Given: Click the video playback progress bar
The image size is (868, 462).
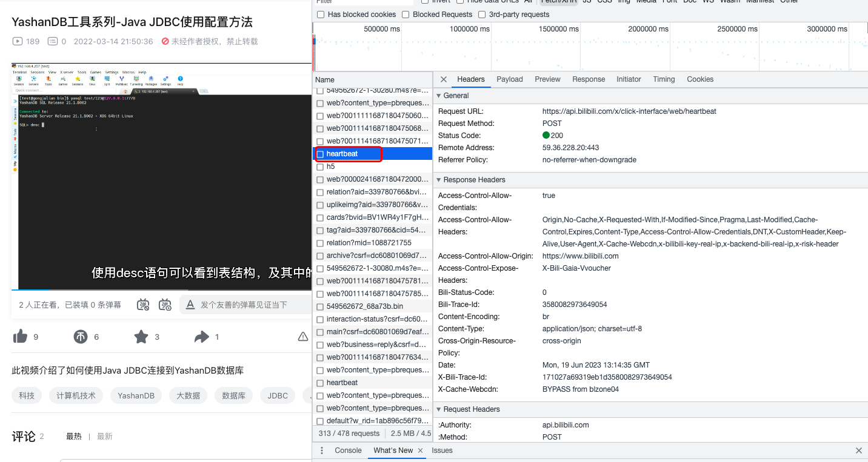Looking at the screenshot, I should click(162, 290).
